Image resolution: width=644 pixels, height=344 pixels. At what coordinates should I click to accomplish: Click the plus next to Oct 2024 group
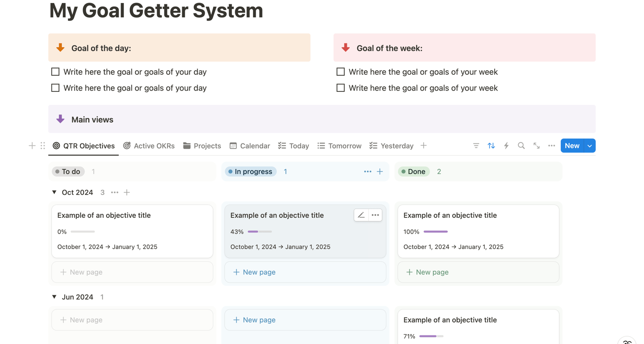(127, 192)
